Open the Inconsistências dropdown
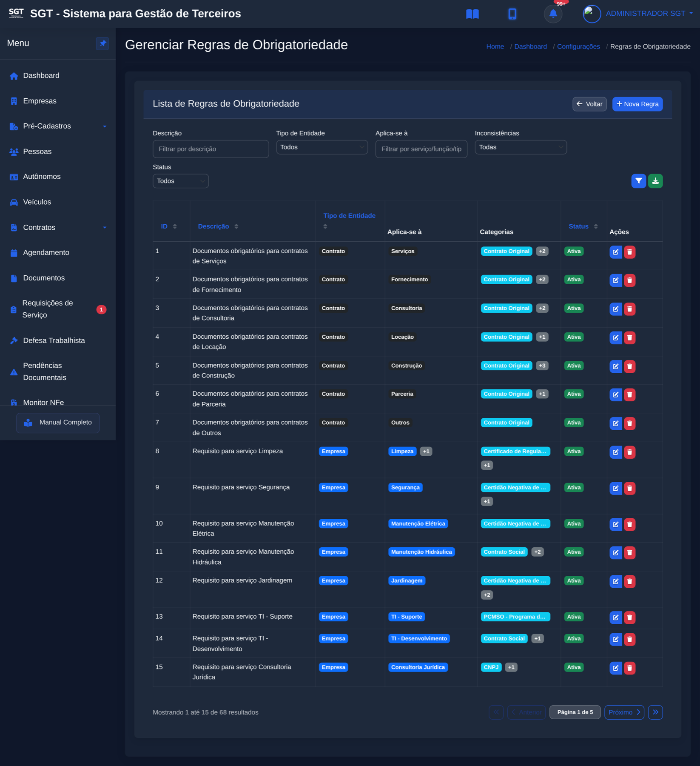Screen dimensions: 700x766 pyautogui.click(x=521, y=147)
